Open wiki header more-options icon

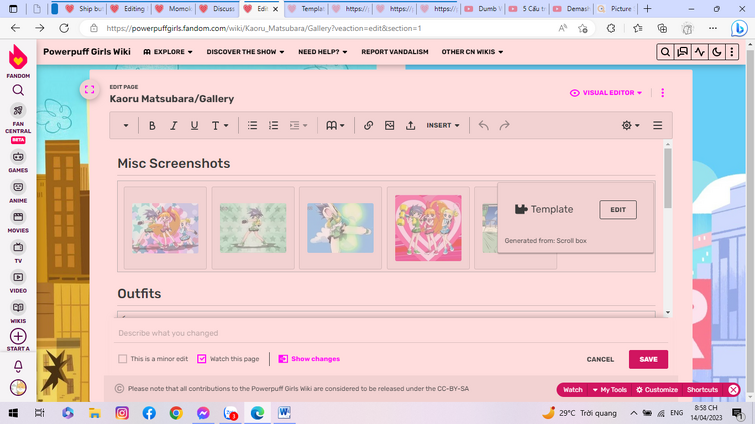732,52
